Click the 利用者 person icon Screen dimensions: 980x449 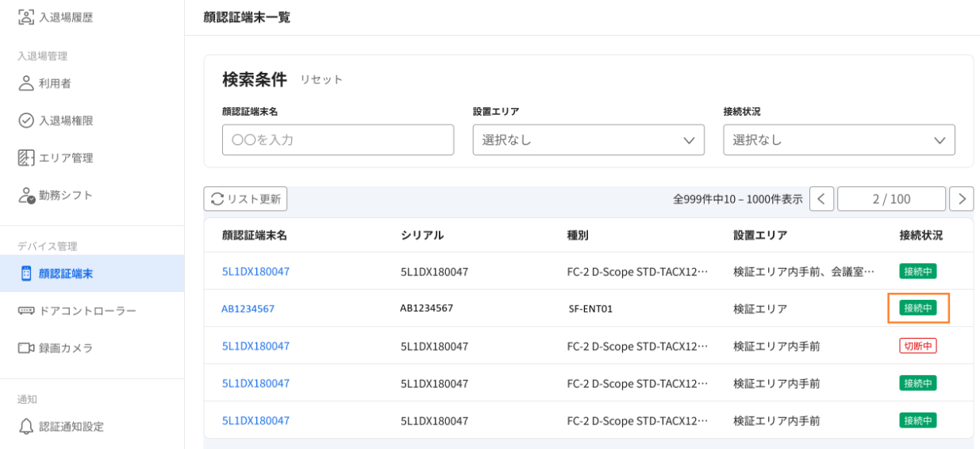click(26, 83)
